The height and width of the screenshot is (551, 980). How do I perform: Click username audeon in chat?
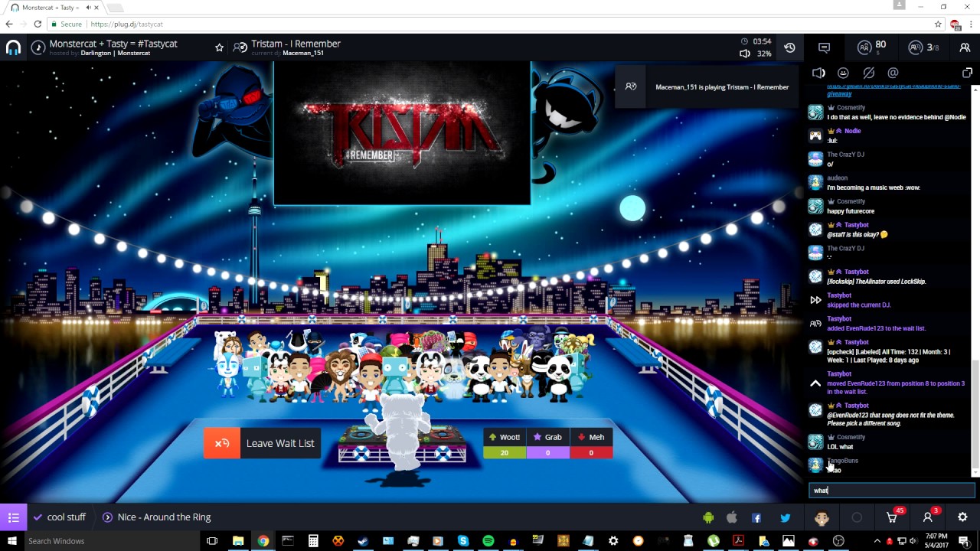tap(837, 178)
